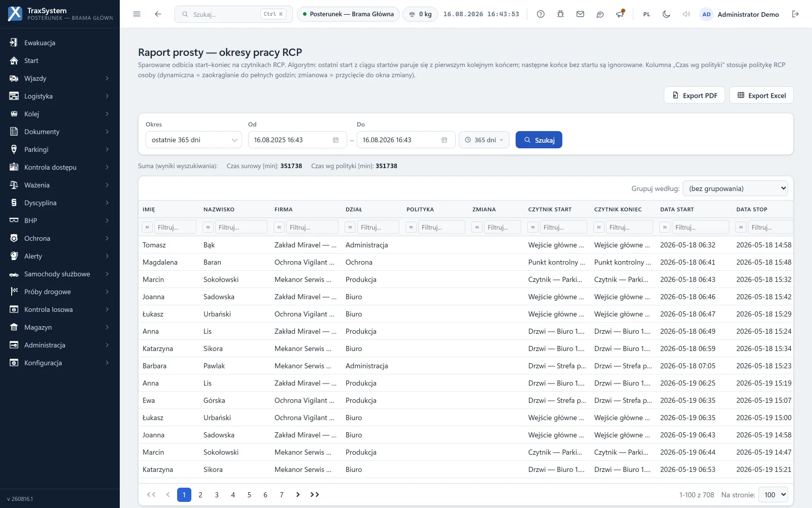Open filter operator icon for Nazwisko column
The width and height of the screenshot is (812, 508).
208,227
